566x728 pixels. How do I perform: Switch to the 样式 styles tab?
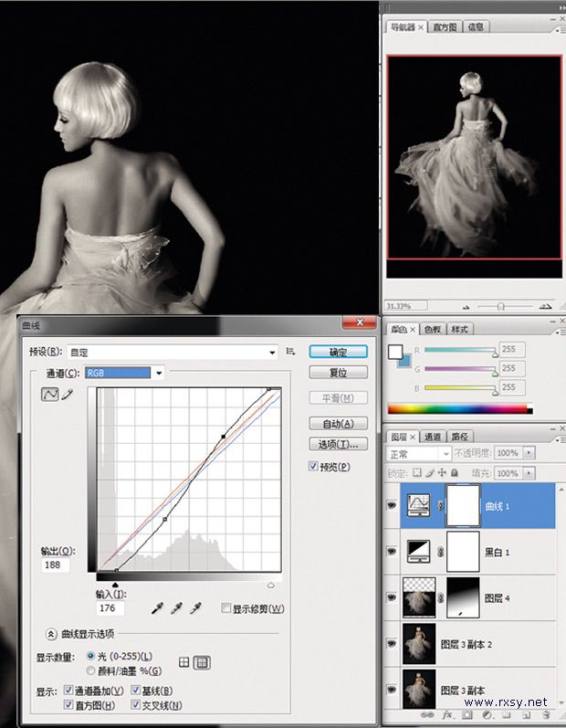tap(460, 329)
